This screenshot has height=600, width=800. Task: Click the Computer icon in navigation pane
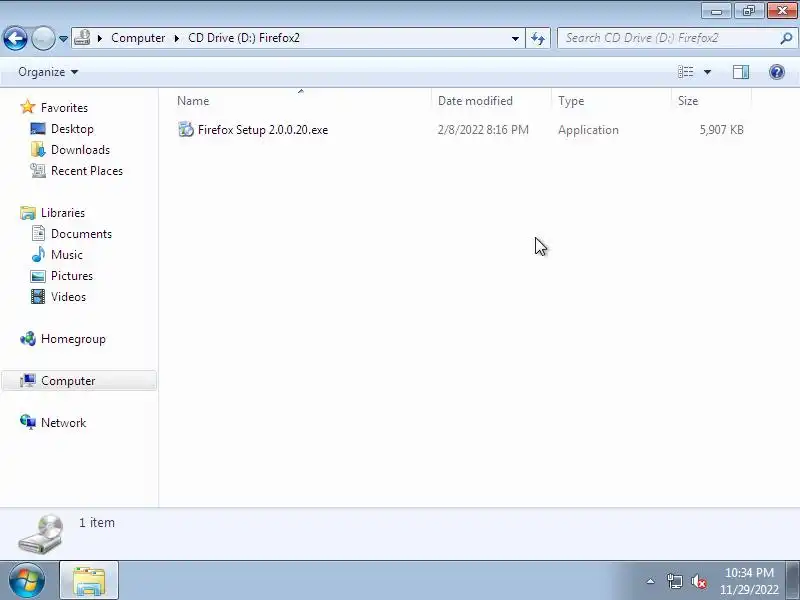point(28,380)
